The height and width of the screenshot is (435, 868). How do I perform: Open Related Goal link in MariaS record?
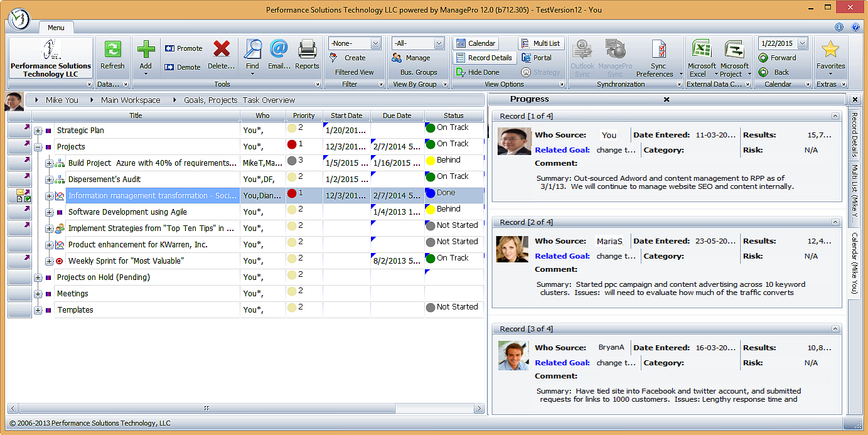(x=562, y=256)
